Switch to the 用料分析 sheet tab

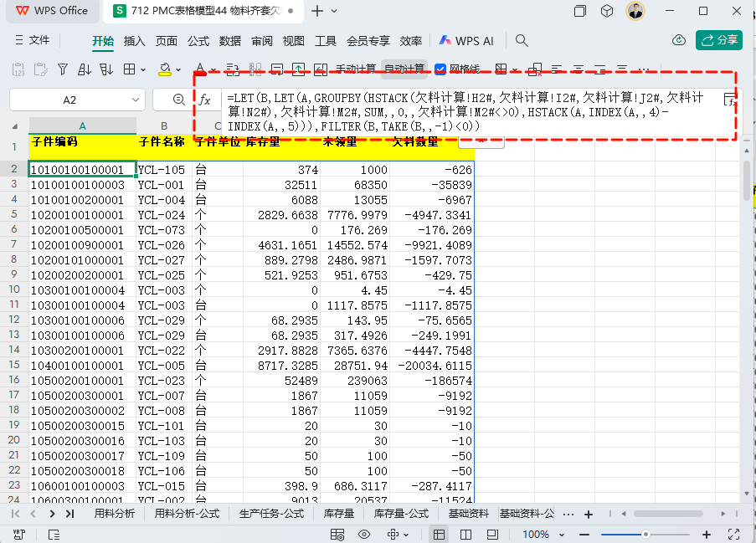(114, 514)
